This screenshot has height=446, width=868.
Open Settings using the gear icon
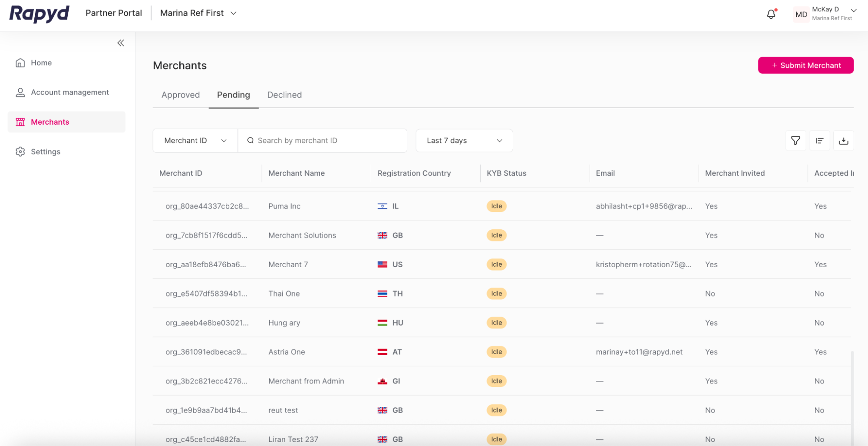(x=20, y=151)
